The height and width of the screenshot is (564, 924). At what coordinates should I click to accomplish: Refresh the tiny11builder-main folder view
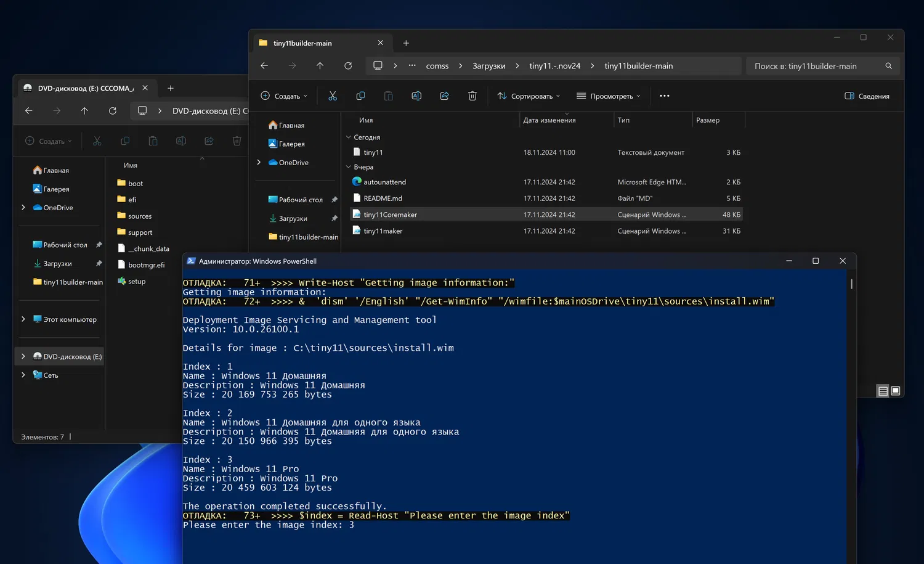click(348, 66)
